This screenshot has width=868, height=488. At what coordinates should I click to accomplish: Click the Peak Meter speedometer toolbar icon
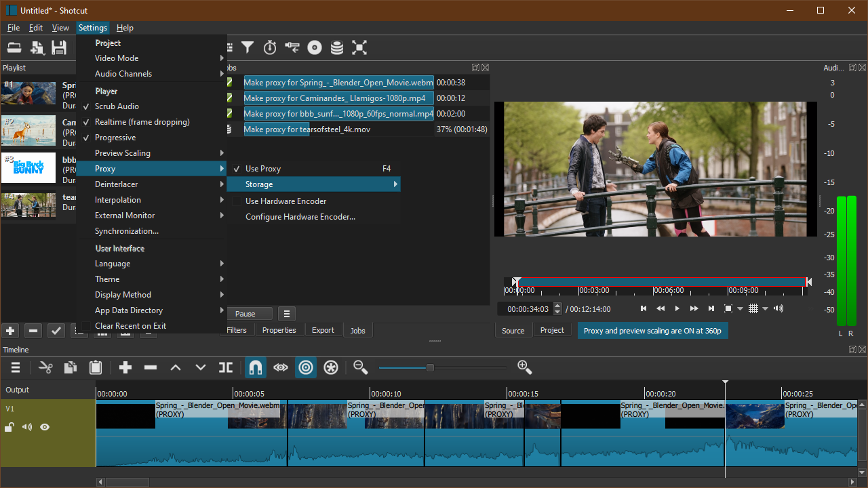(270, 47)
